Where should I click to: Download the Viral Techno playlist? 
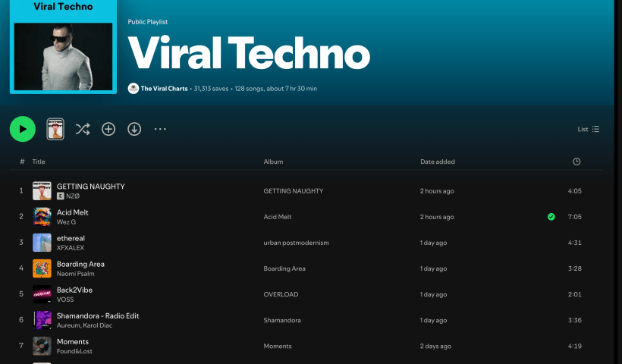click(134, 129)
